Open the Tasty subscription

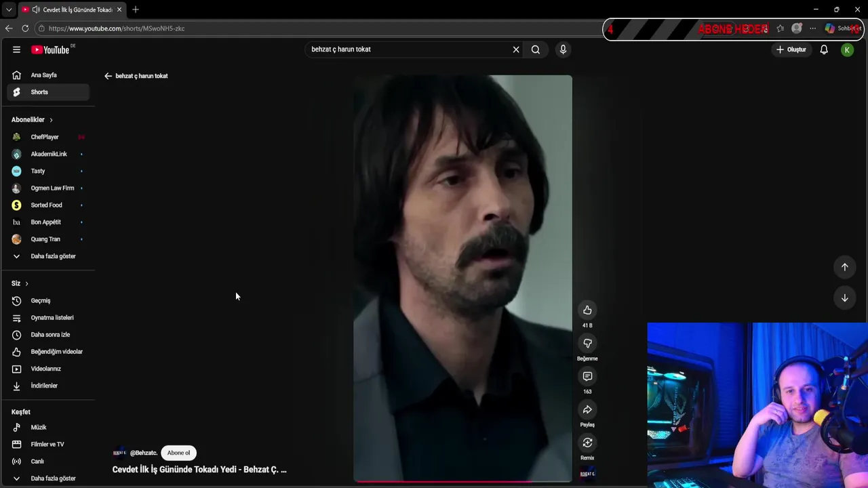coord(47,171)
